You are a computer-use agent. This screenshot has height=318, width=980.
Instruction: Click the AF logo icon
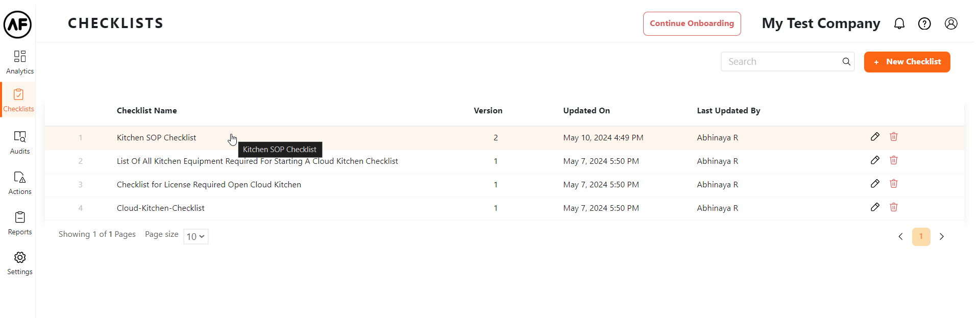click(18, 25)
